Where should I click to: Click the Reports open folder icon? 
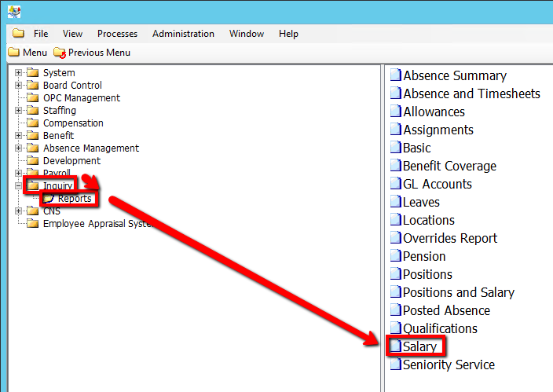pos(49,199)
